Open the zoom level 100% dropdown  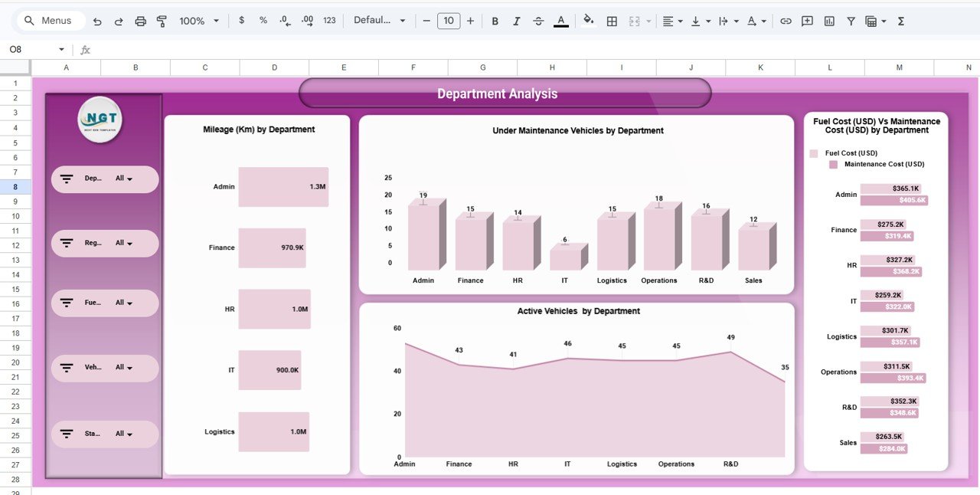(x=198, y=21)
